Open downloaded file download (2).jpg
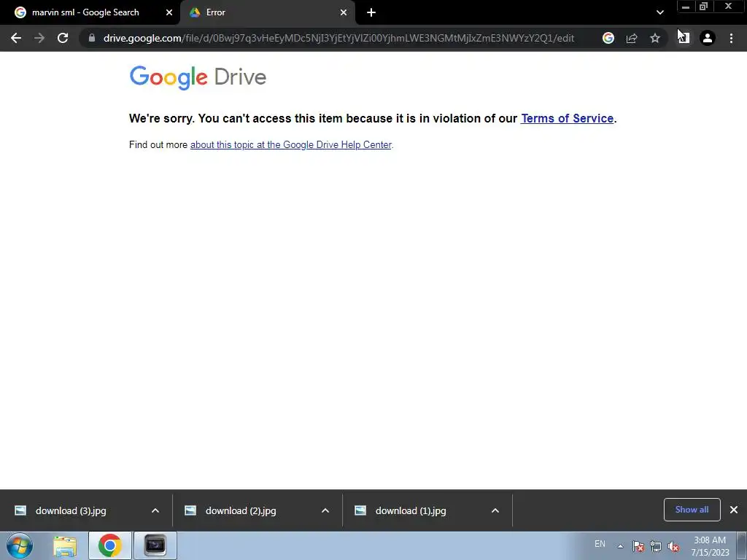This screenshot has height=560, width=747. (x=241, y=510)
